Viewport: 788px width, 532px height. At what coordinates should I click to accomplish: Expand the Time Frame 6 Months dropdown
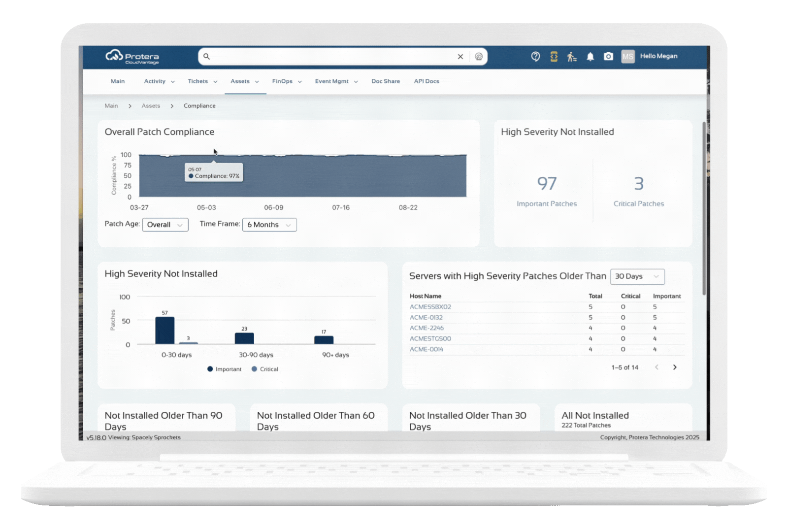tap(269, 225)
